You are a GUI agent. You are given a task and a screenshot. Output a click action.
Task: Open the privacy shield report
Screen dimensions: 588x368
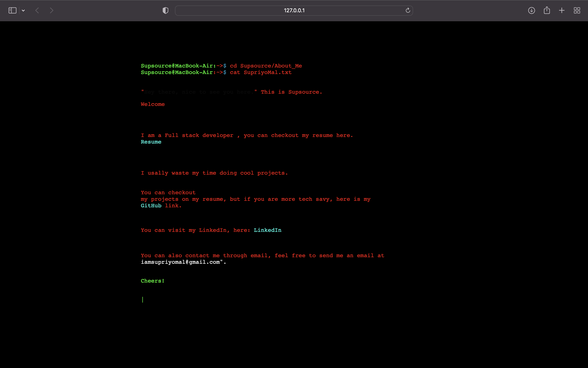pyautogui.click(x=165, y=10)
